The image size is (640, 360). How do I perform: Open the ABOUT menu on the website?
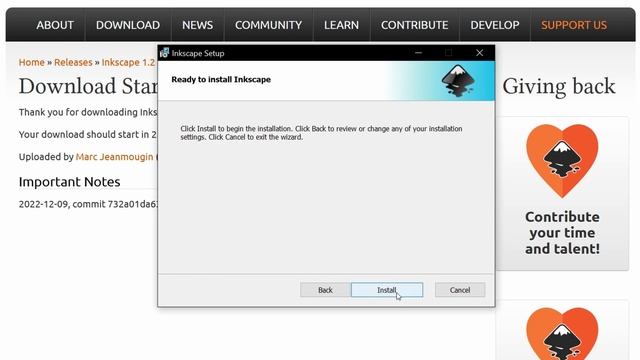(55, 25)
